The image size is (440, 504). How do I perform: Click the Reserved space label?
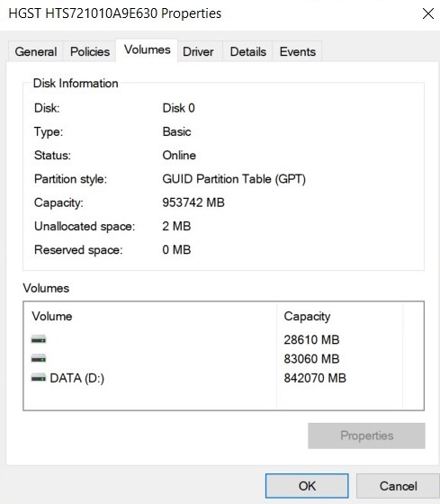pyautogui.click(x=78, y=250)
